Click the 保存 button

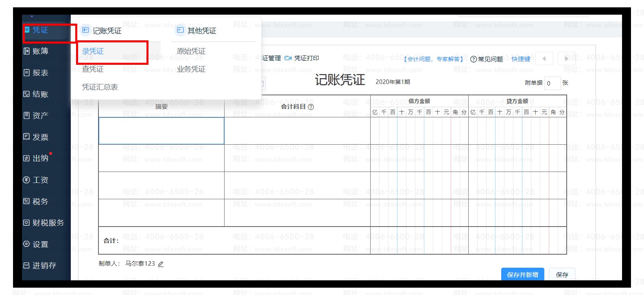pos(562,275)
